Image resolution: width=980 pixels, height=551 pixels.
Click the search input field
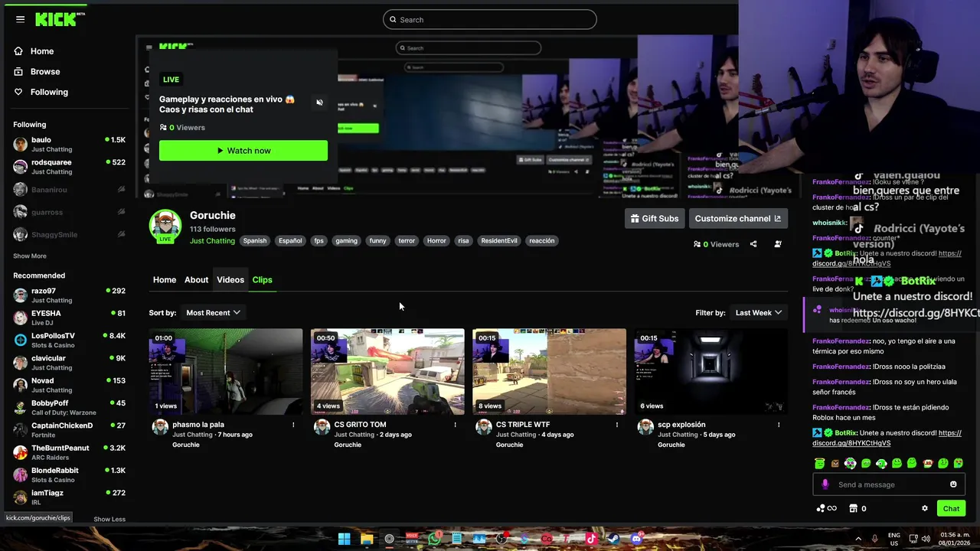(x=490, y=19)
